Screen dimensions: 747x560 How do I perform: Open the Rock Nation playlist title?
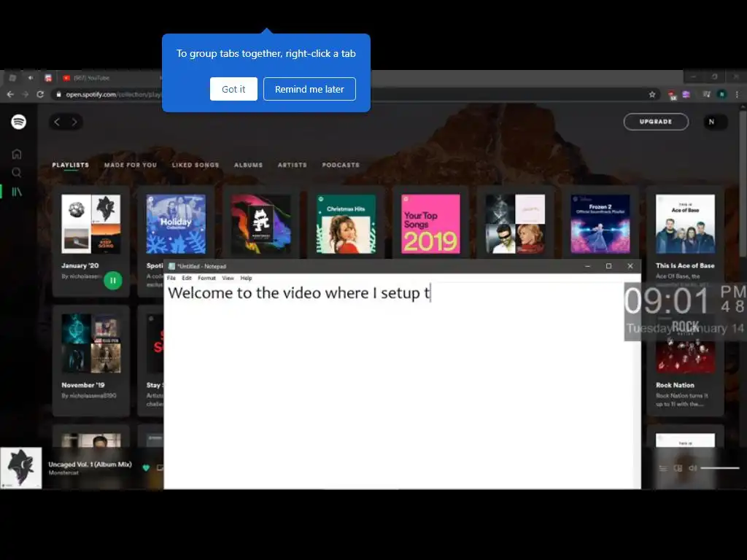point(675,385)
